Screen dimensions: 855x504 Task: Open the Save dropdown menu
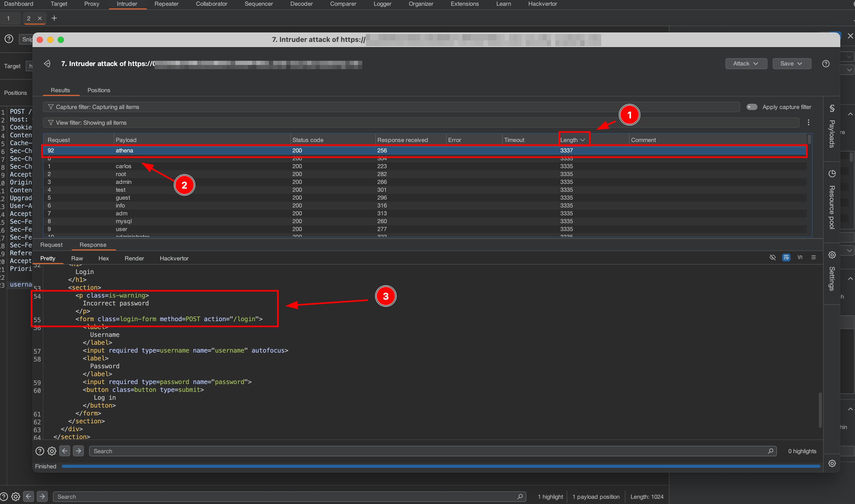tap(792, 63)
